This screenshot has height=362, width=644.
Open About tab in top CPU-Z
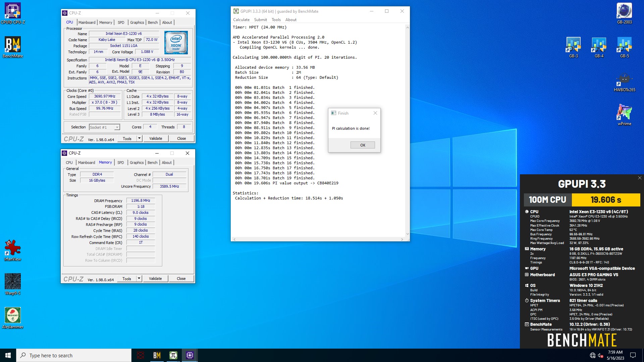pos(167,22)
